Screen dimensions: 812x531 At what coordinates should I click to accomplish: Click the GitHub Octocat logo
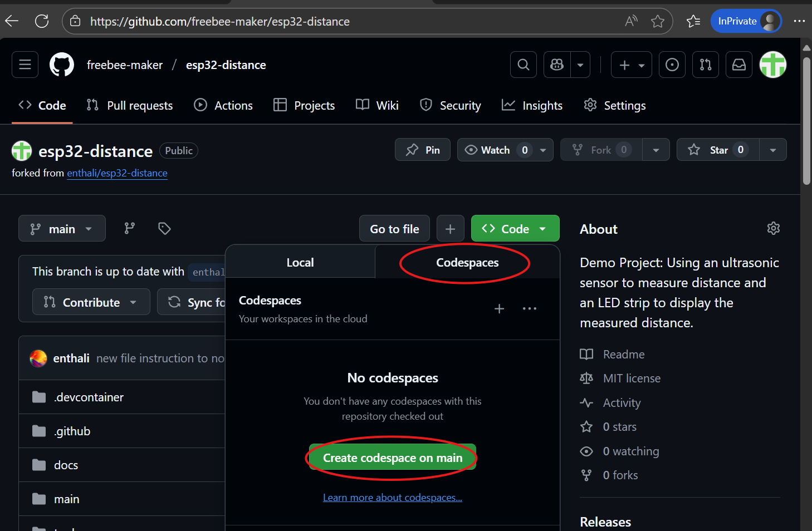[x=62, y=65]
